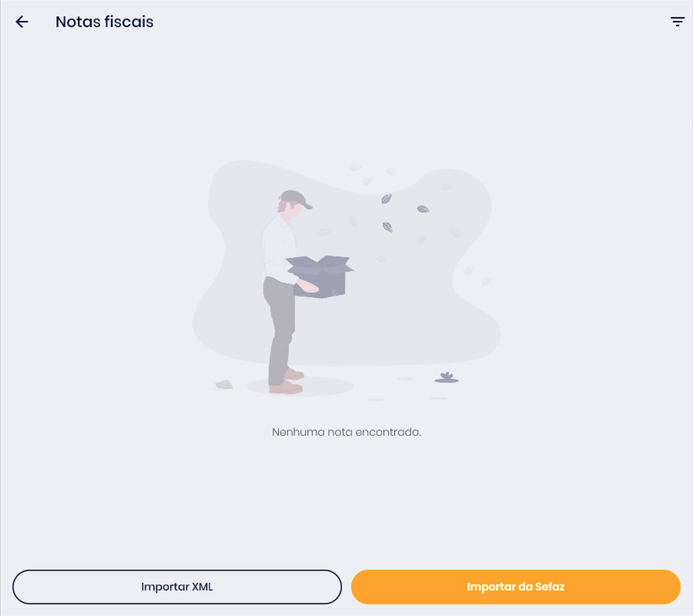
Task: Start import with Importar da Sefaz
Action: coord(515,587)
